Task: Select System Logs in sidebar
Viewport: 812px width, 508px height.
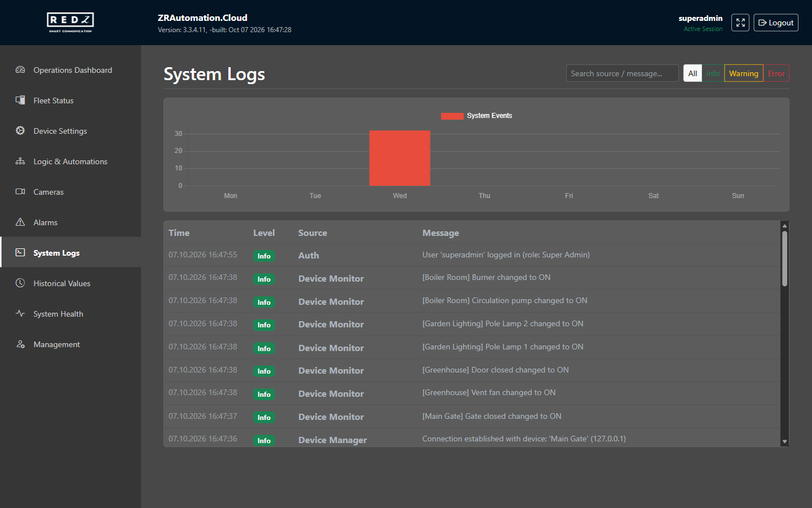Action: (70, 253)
